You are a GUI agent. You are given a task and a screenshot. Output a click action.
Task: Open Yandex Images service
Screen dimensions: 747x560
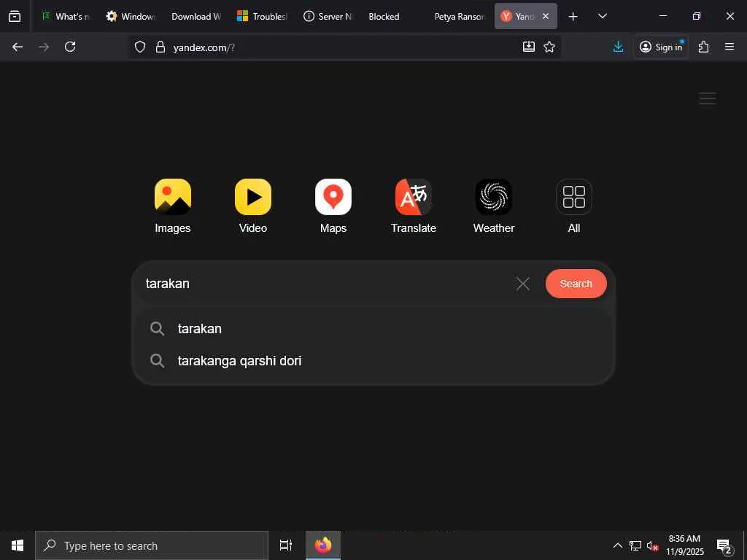click(x=172, y=206)
